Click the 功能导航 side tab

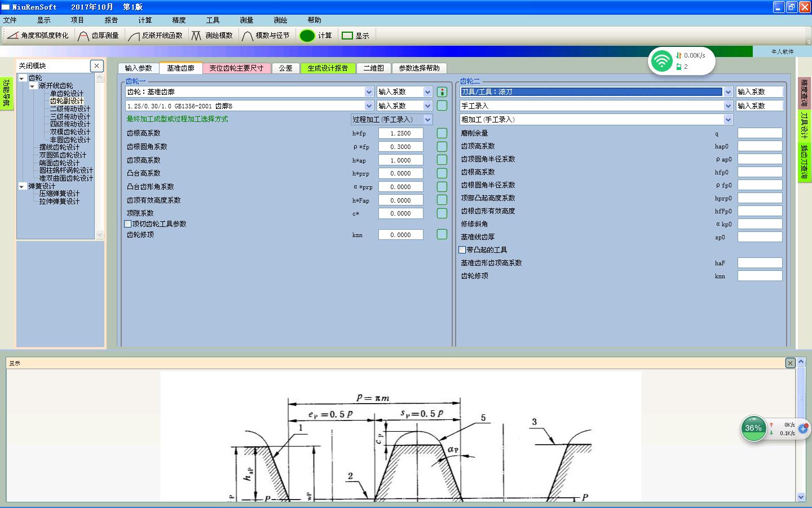[x=6, y=93]
